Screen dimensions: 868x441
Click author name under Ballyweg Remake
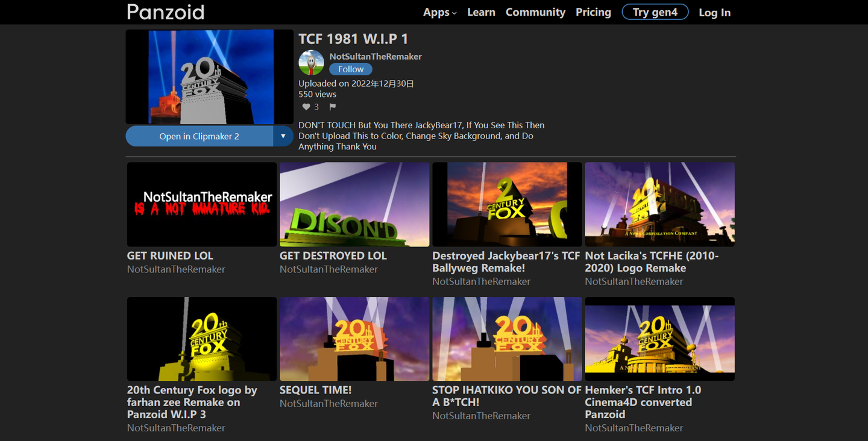[x=481, y=281]
